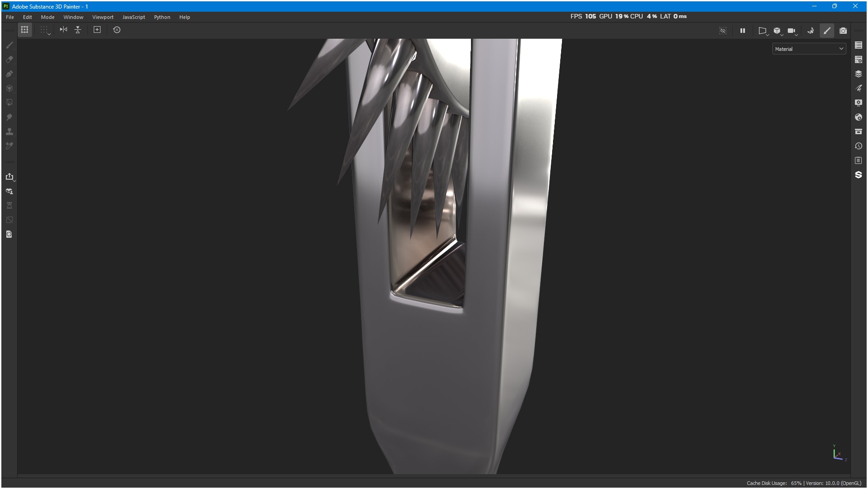Toggle horizontal mirror symmetry button
This screenshot has width=868, height=489.
point(64,30)
